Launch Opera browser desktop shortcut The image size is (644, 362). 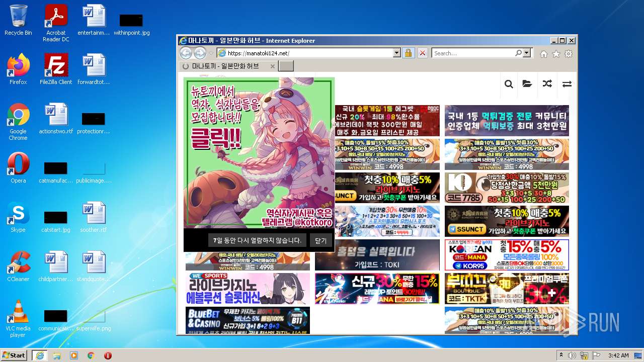coord(18,168)
